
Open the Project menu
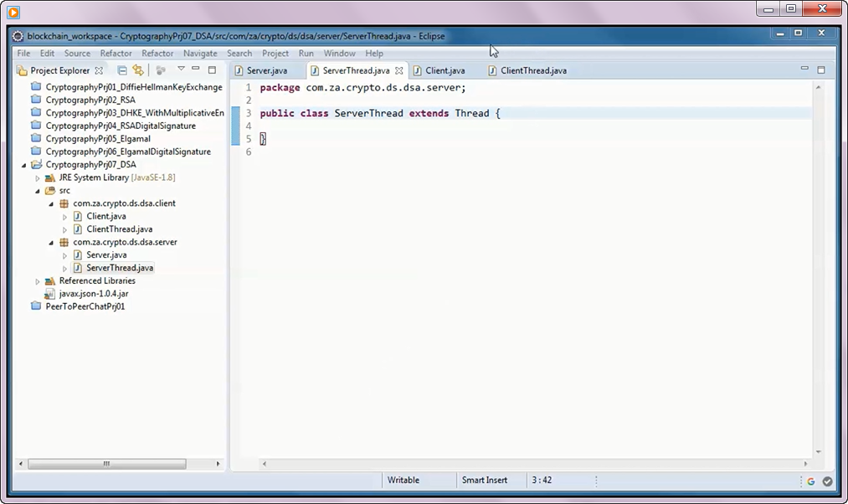coord(275,53)
